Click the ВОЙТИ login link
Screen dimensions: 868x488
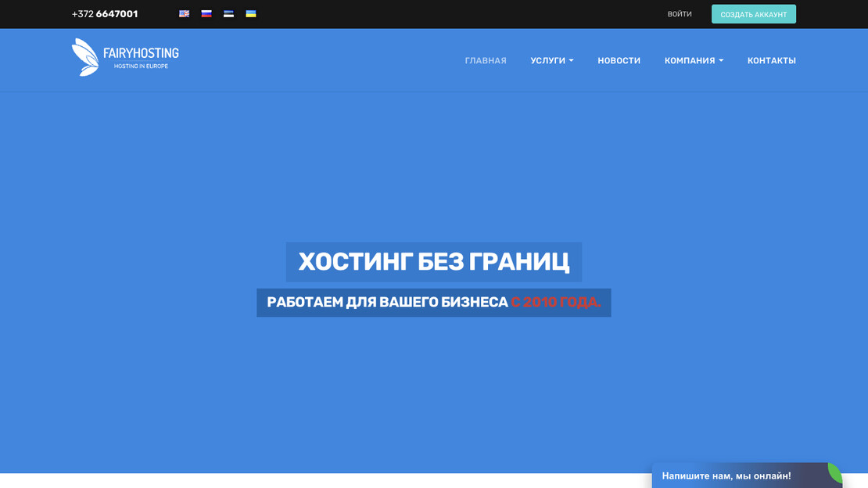680,14
